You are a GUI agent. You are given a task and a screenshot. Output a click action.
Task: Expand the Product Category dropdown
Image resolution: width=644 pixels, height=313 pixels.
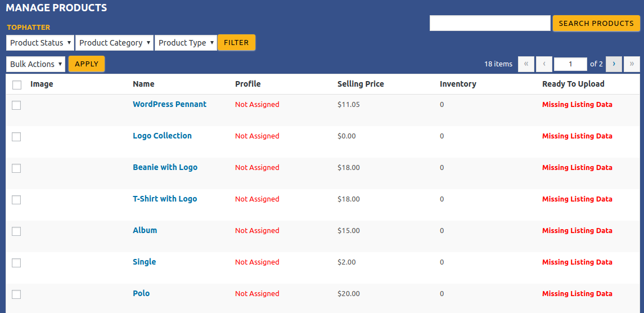[115, 43]
